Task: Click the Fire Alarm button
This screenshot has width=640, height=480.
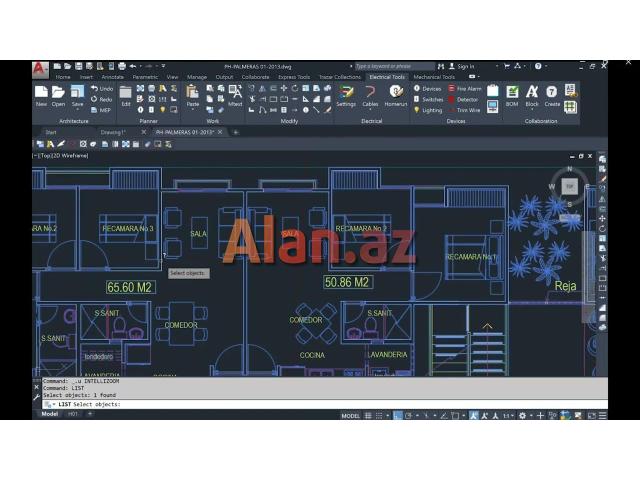Action: [465, 89]
